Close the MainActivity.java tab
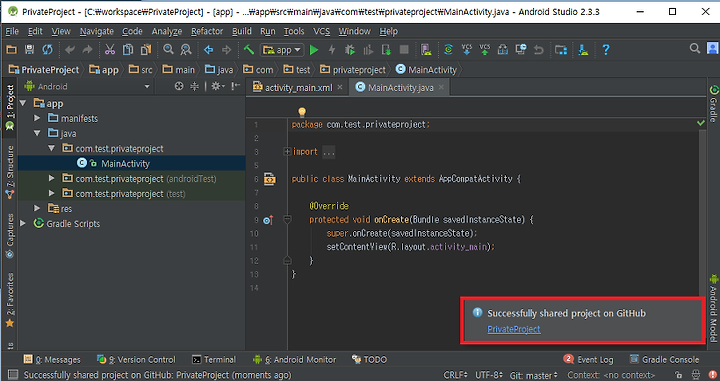 pyautogui.click(x=441, y=87)
